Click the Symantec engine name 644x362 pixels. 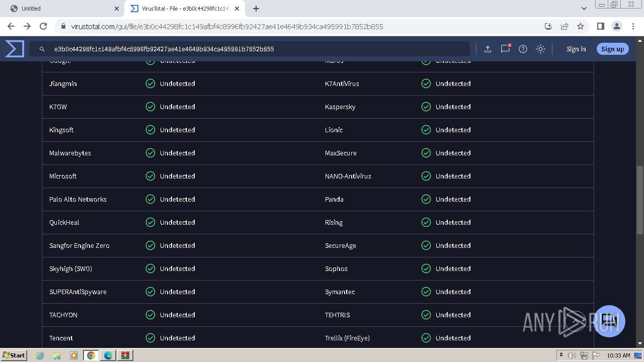pyautogui.click(x=340, y=292)
